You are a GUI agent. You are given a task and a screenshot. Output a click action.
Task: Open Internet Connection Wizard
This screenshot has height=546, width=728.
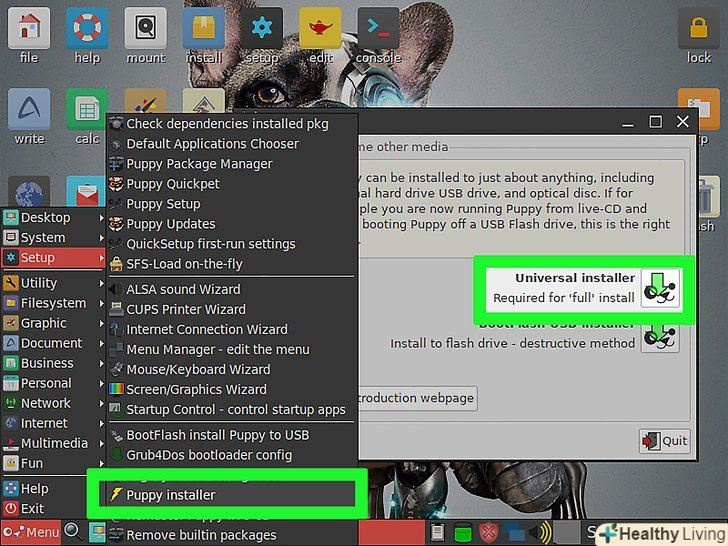[231, 329]
